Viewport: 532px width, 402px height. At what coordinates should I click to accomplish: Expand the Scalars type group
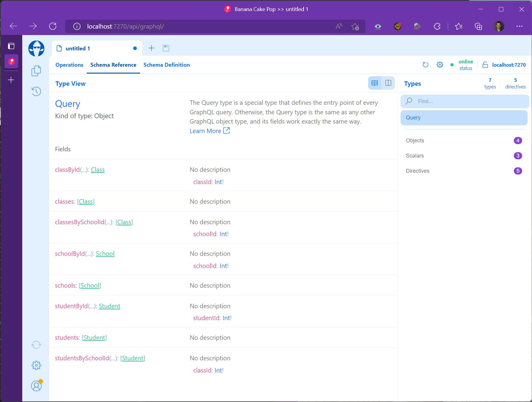coord(464,156)
